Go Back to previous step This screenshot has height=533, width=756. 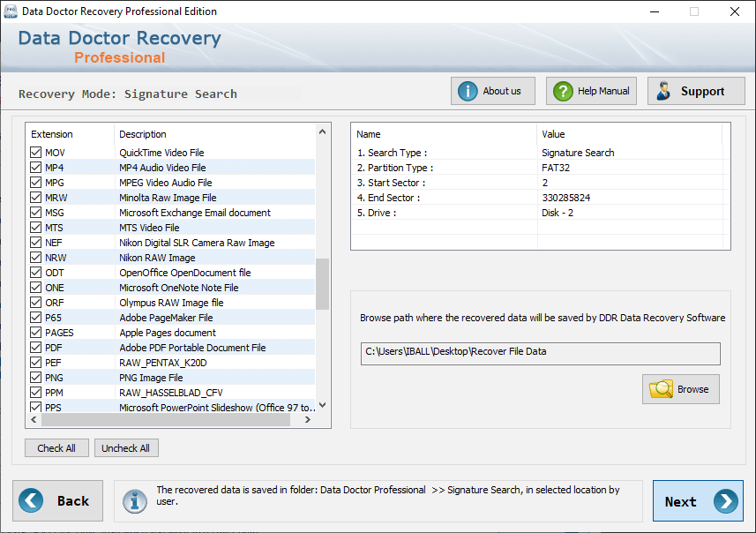pyautogui.click(x=58, y=500)
